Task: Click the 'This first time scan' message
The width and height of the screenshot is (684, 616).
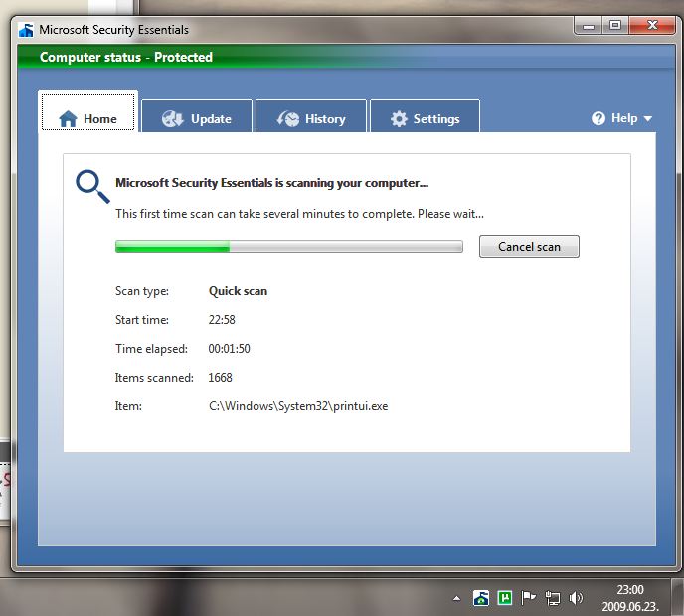Action: click(x=299, y=214)
